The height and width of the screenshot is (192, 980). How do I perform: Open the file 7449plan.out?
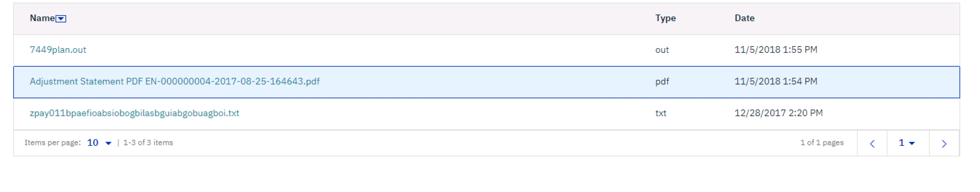(x=58, y=50)
